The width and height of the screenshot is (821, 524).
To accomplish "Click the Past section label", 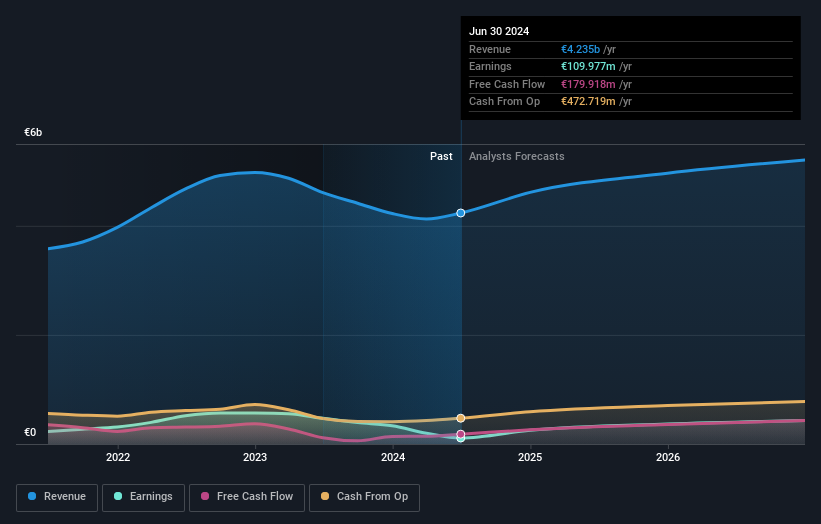I will point(441,156).
